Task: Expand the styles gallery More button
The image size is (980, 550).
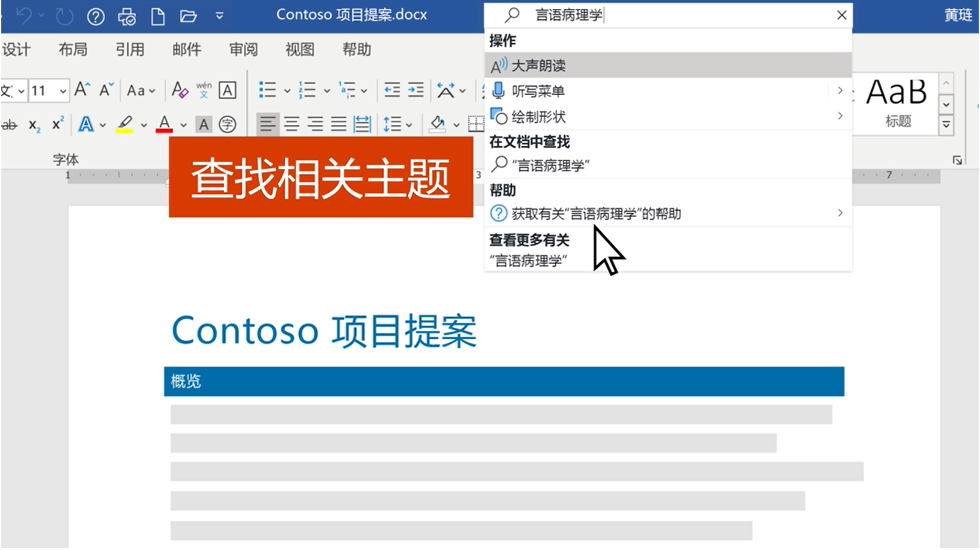Action: 946,125
